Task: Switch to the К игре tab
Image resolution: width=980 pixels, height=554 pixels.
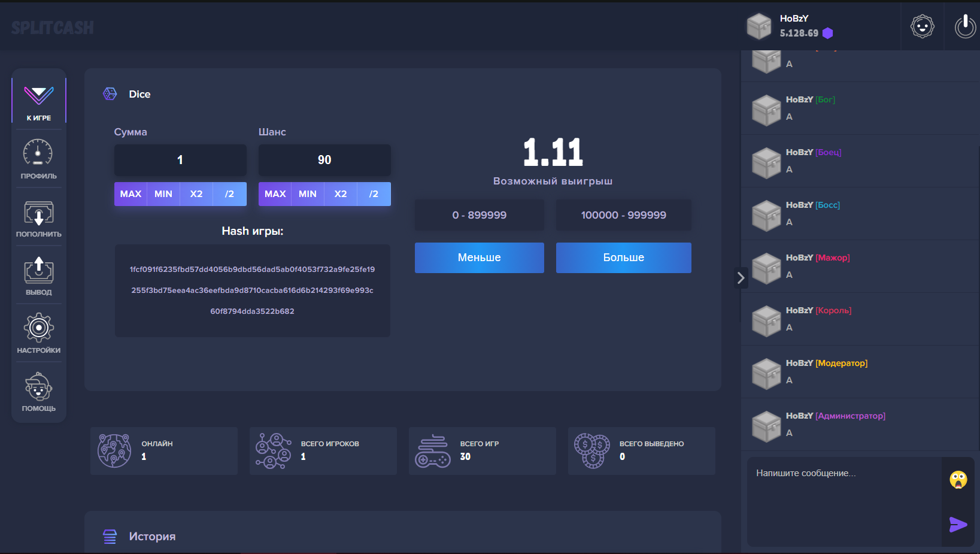Action: [39, 101]
